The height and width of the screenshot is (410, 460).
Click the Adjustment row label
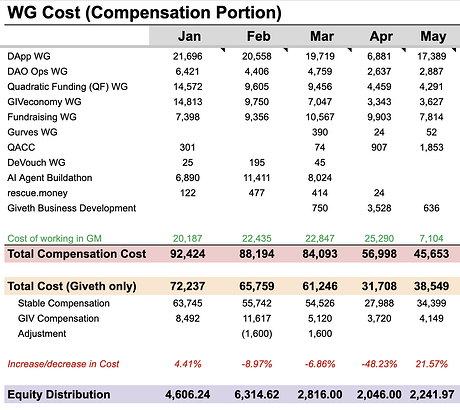pos(42,334)
